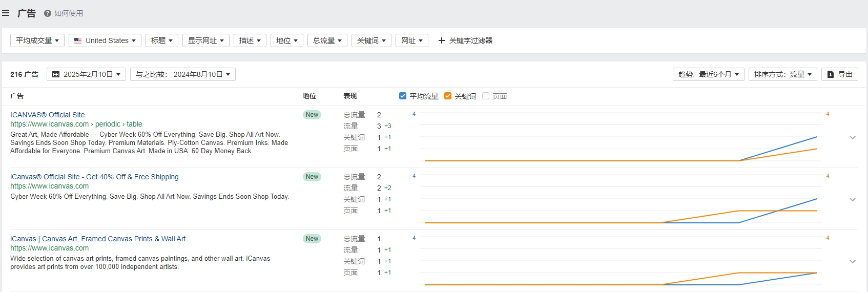Open the 显示网址 filter dropdown
The width and height of the screenshot is (868, 292).
pos(206,40)
